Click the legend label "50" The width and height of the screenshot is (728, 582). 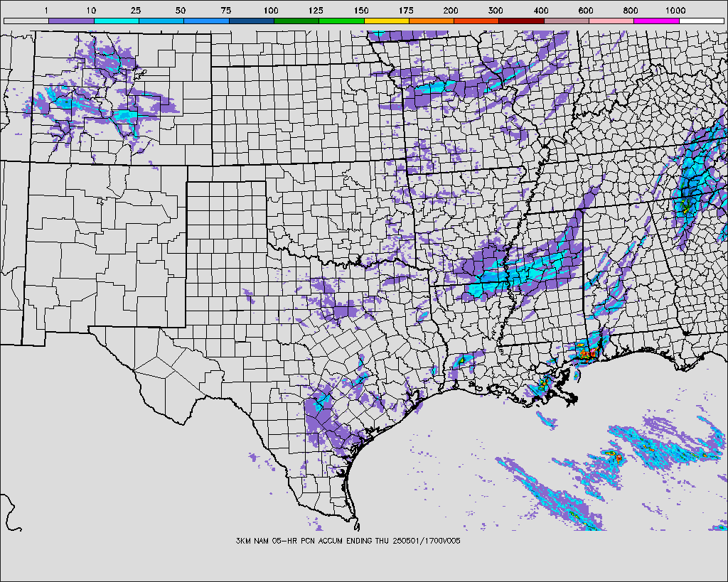tap(181, 11)
